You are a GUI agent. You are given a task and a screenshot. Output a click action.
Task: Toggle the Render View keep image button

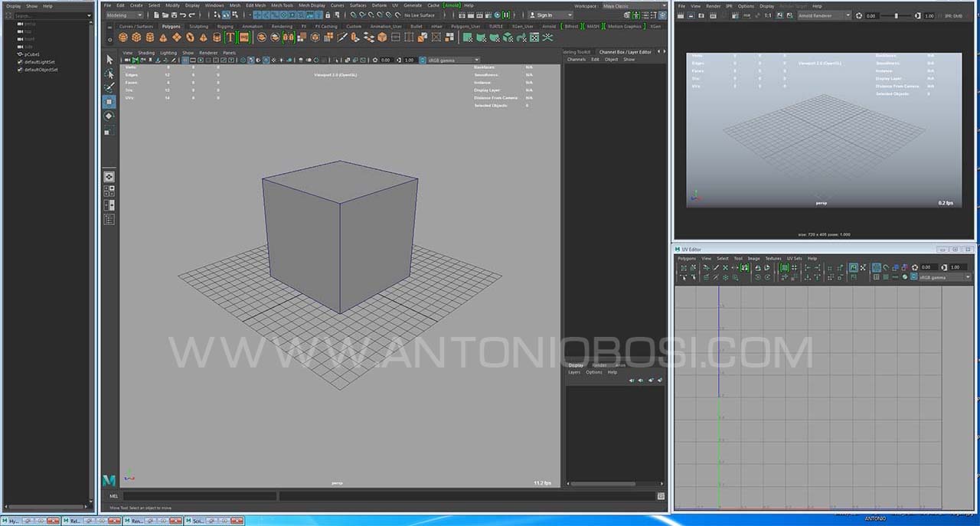point(779,15)
